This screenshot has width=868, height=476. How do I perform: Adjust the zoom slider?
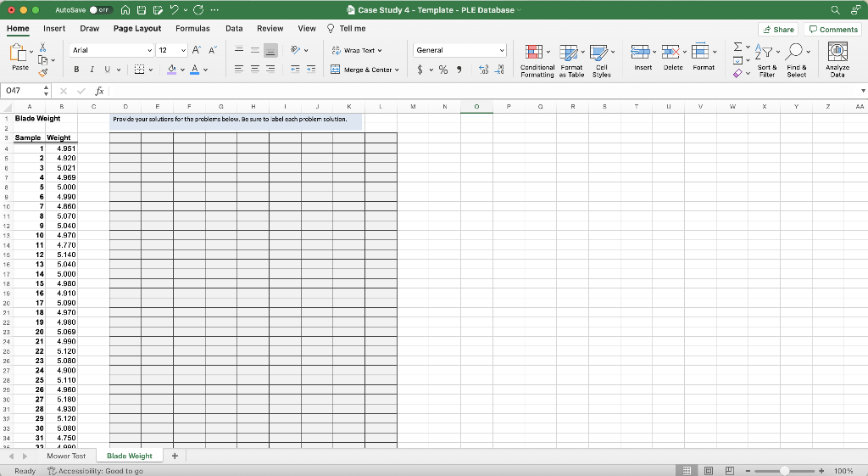coord(784,471)
